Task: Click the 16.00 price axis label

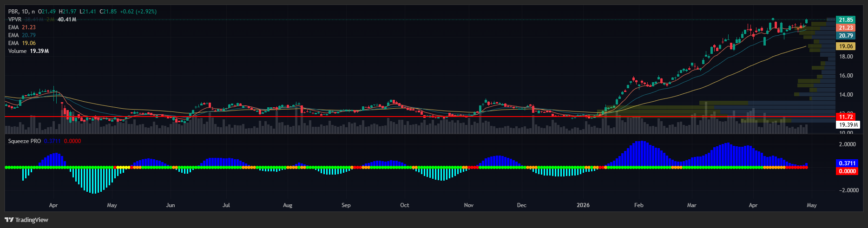Action: pos(846,76)
